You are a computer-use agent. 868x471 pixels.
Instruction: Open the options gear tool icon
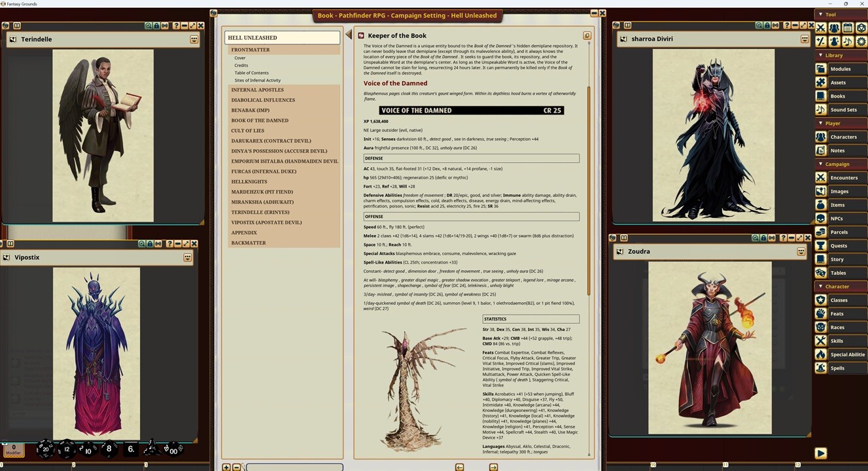861,42
